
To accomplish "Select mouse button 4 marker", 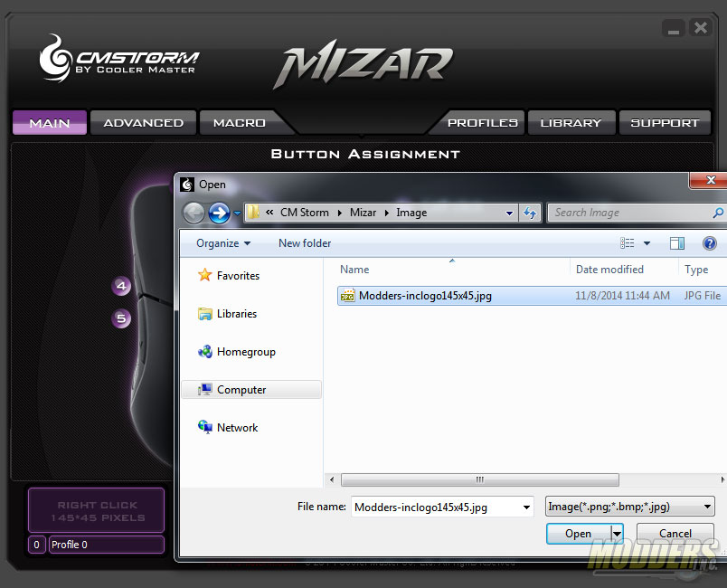I will (121, 286).
